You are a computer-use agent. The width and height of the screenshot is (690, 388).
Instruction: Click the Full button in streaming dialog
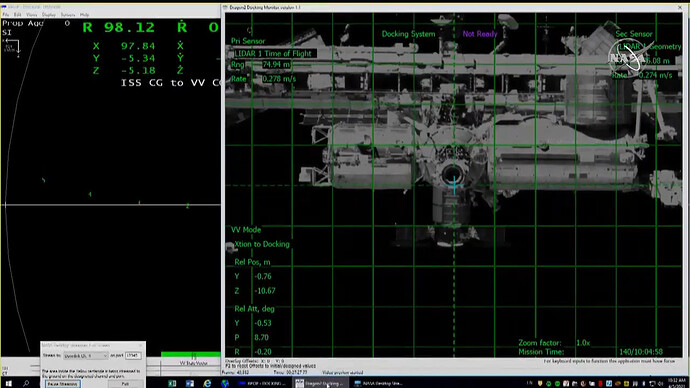click(x=125, y=384)
